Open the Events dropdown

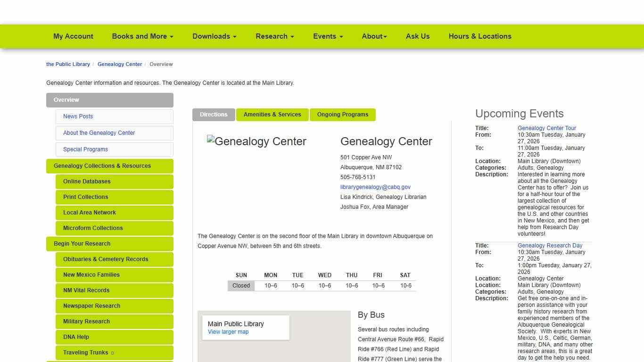click(x=328, y=36)
